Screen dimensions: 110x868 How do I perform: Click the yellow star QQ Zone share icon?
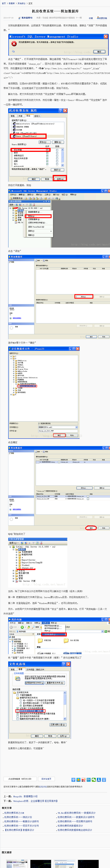click(x=78, y=780)
